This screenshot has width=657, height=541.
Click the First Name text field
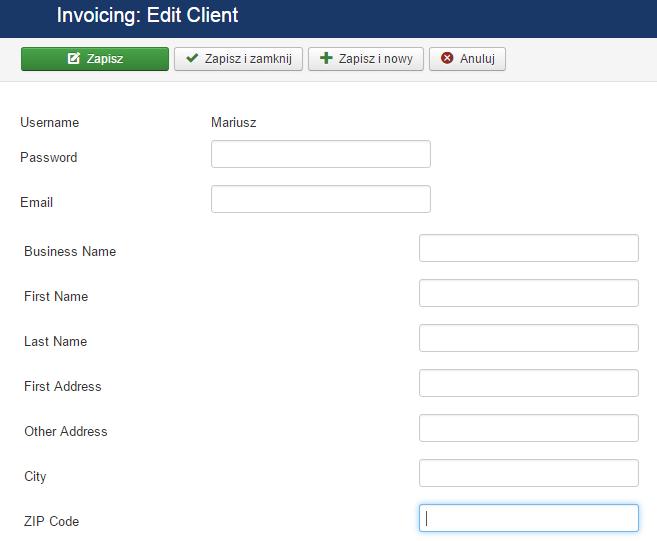pyautogui.click(x=529, y=293)
